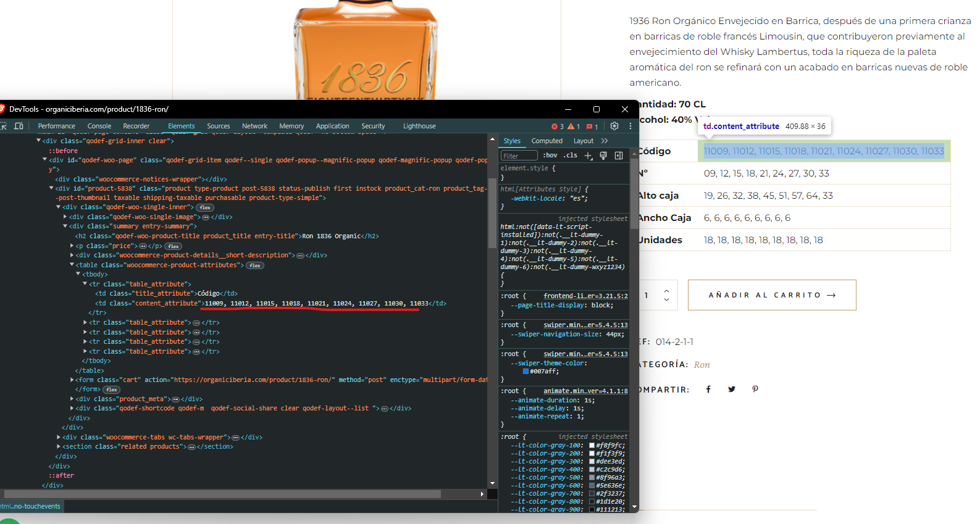Image resolution: width=980 pixels, height=524 pixels.
Task: Open the Ron category link
Action: pos(701,365)
